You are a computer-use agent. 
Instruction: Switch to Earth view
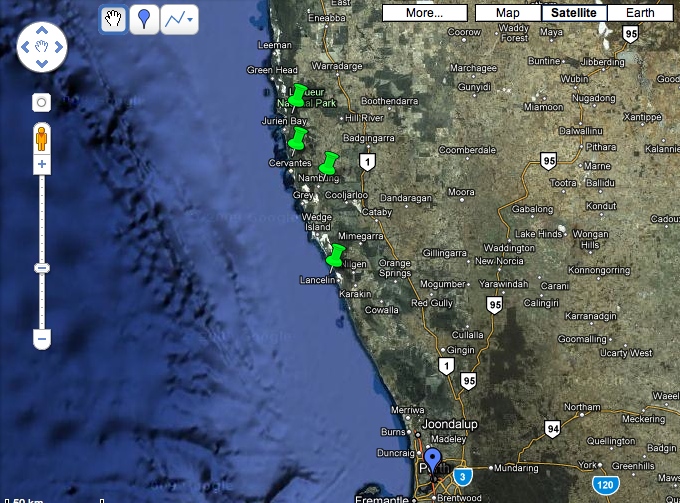click(x=640, y=13)
